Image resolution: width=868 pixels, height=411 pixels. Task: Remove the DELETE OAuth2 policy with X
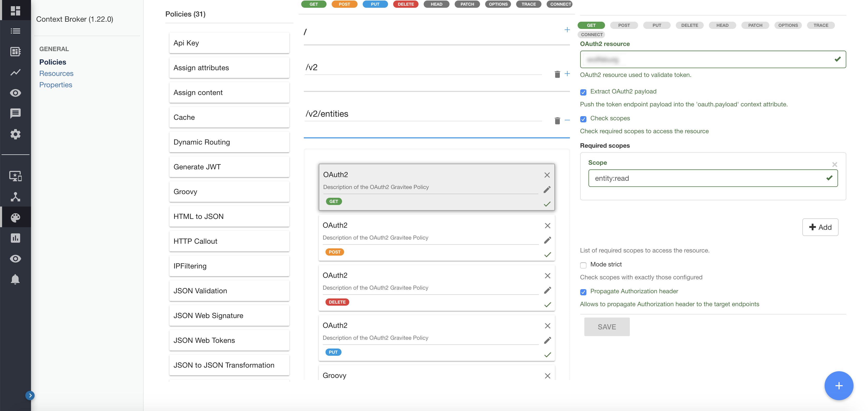pyautogui.click(x=548, y=276)
